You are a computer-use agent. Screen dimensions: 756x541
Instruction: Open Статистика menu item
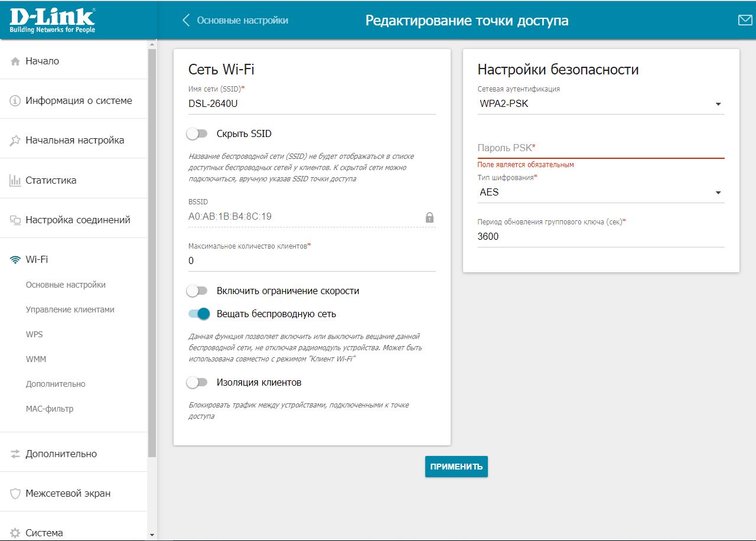pos(73,180)
